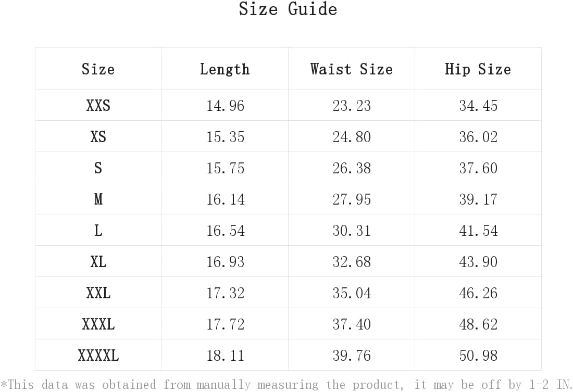Click the XXL size row label

click(98, 293)
